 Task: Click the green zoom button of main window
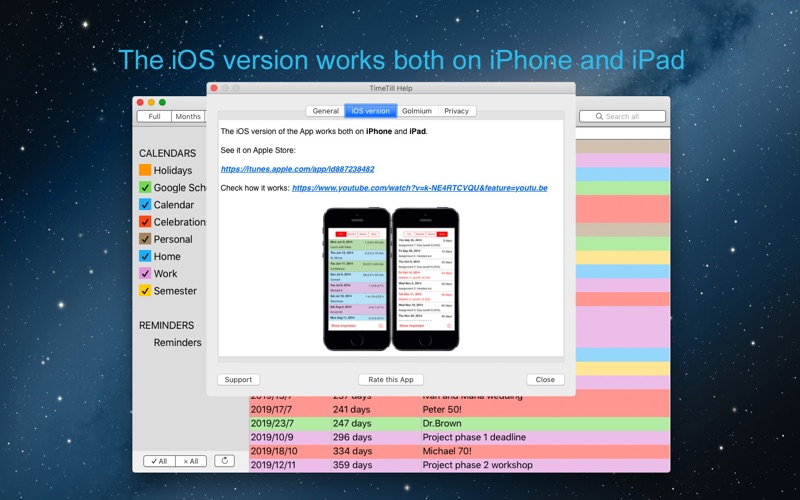point(162,102)
